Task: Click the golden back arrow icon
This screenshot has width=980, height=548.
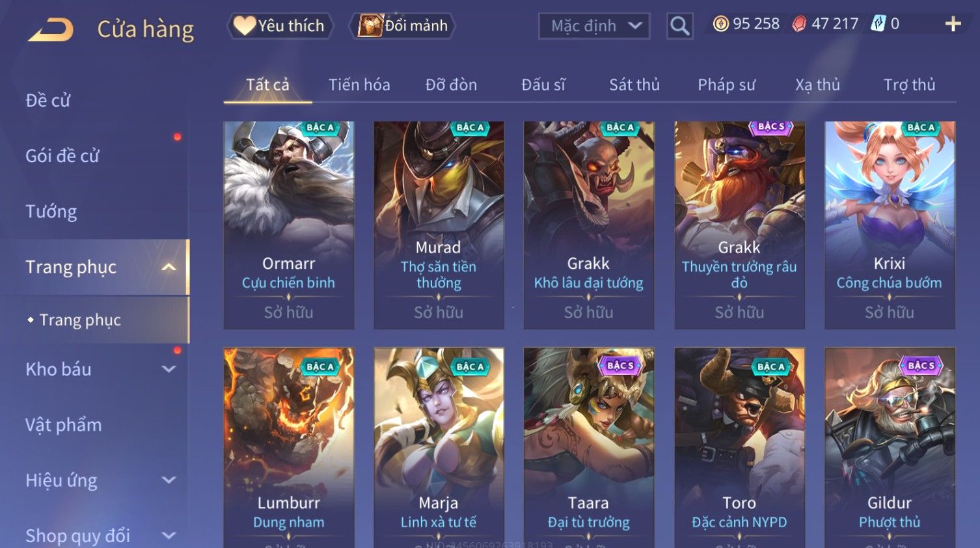Action: 51,30
